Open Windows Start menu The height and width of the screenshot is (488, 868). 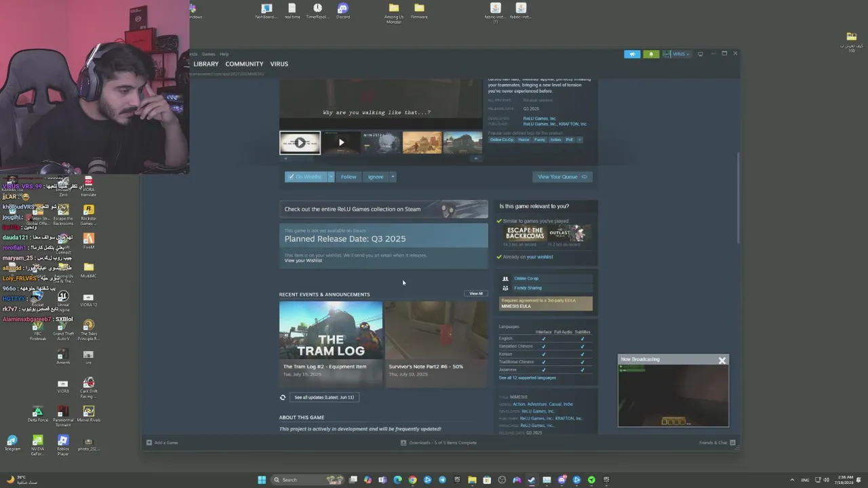coord(262,480)
